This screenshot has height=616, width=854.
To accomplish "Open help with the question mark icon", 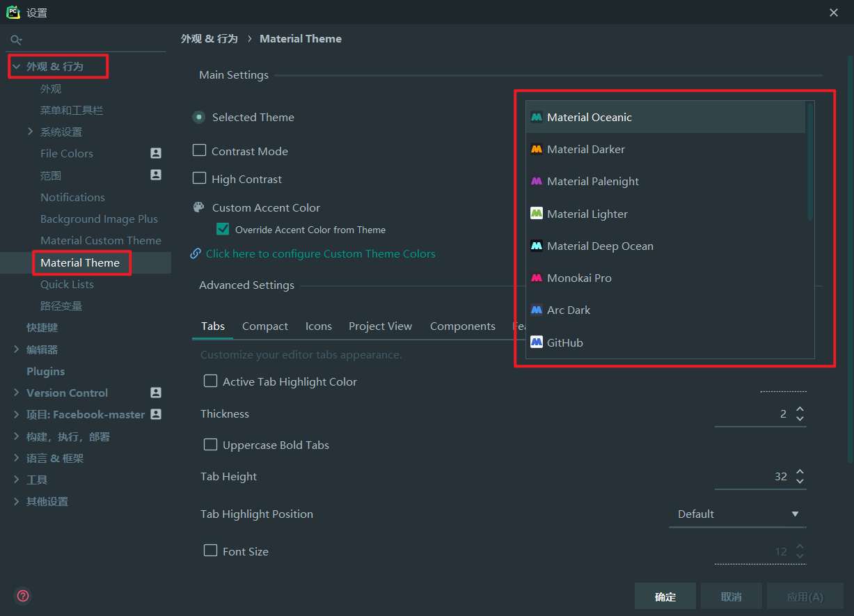I will 23,596.
